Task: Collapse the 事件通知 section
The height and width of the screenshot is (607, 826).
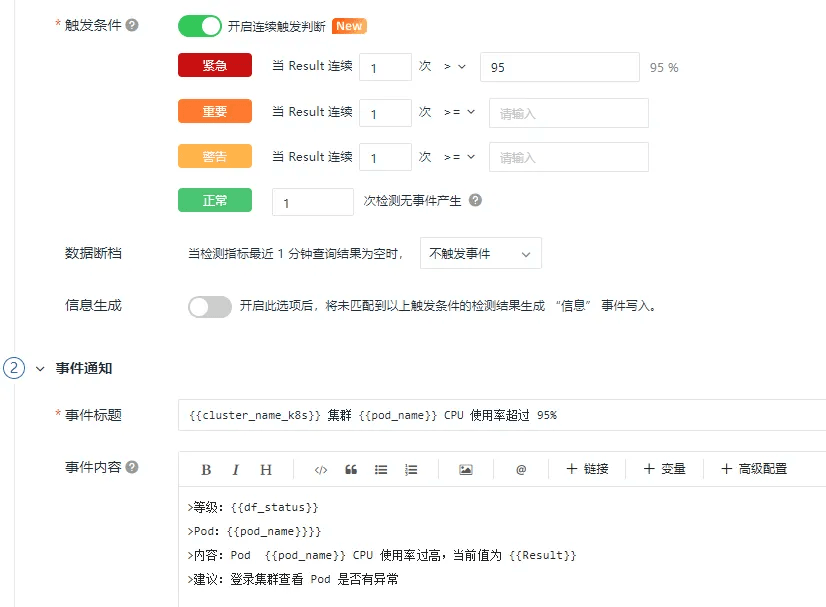Action: 40,368
